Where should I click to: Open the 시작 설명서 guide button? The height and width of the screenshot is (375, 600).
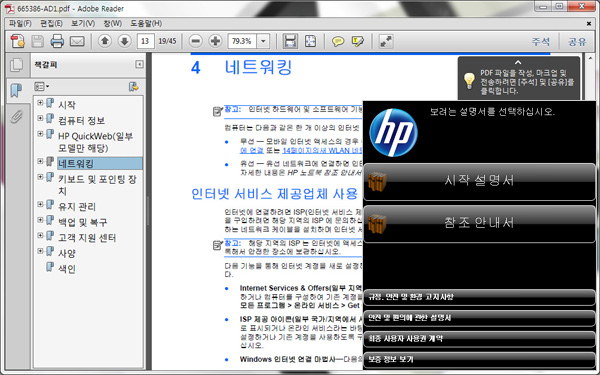click(x=479, y=182)
